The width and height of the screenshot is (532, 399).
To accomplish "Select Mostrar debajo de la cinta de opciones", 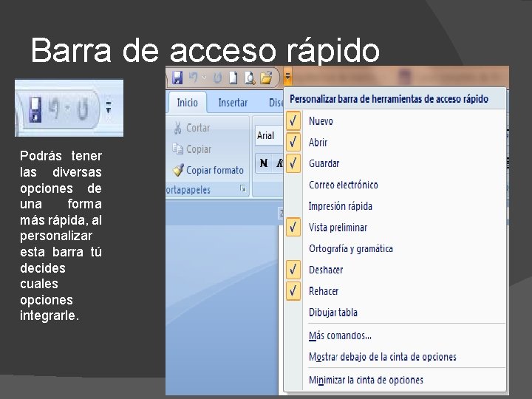I will coord(395,357).
